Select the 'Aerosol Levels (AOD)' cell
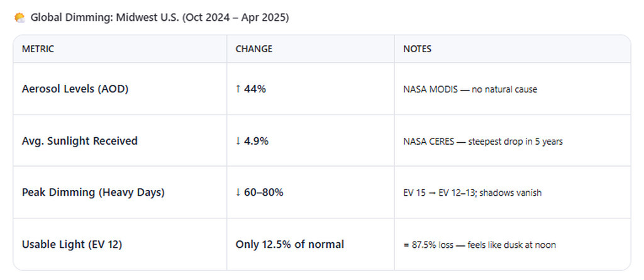The height and width of the screenshot is (280, 644). click(x=75, y=89)
